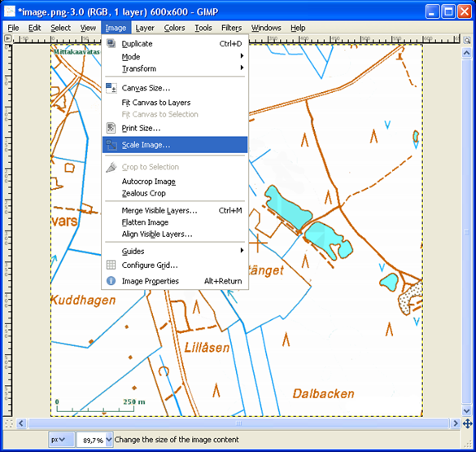Click the vertical scrollbar down arrow
476x452 pixels.
click(x=467, y=411)
